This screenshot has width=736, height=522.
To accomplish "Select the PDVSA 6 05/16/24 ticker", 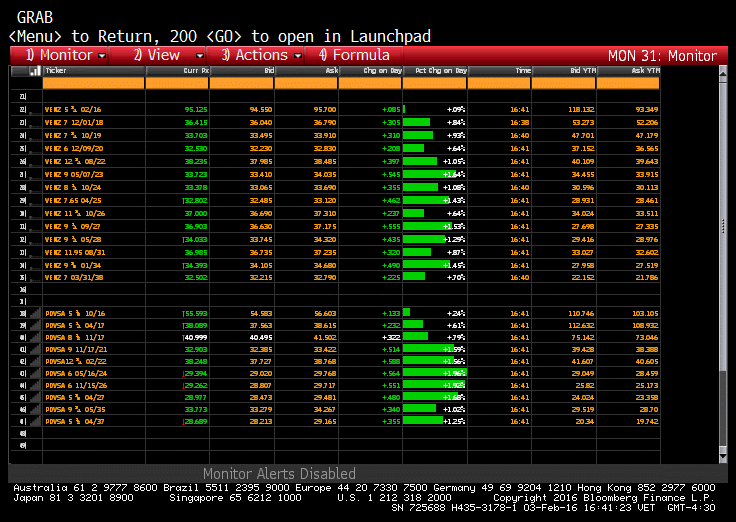I will point(76,373).
